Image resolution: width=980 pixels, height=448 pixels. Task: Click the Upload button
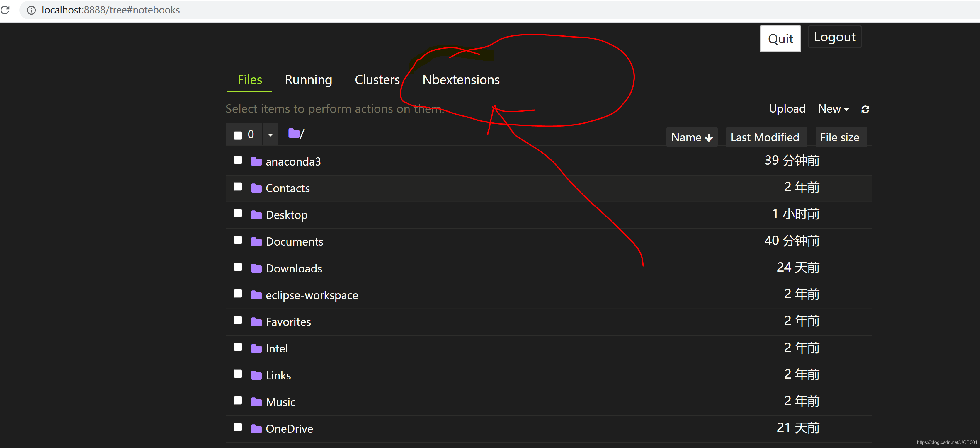(x=787, y=109)
